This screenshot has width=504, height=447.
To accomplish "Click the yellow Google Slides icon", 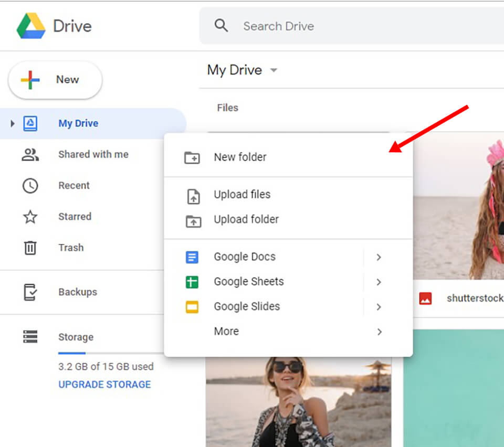I will [x=192, y=307].
